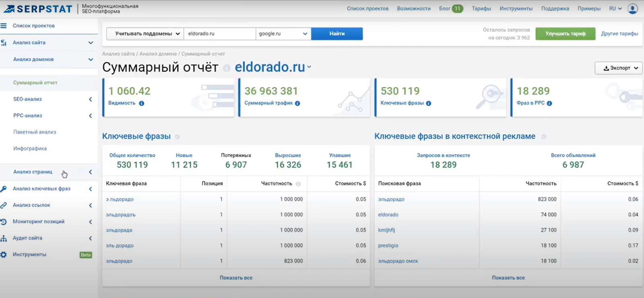This screenshot has width=644, height=298.
Task: Click the Blog counter badge 11
Action: coord(457,8)
